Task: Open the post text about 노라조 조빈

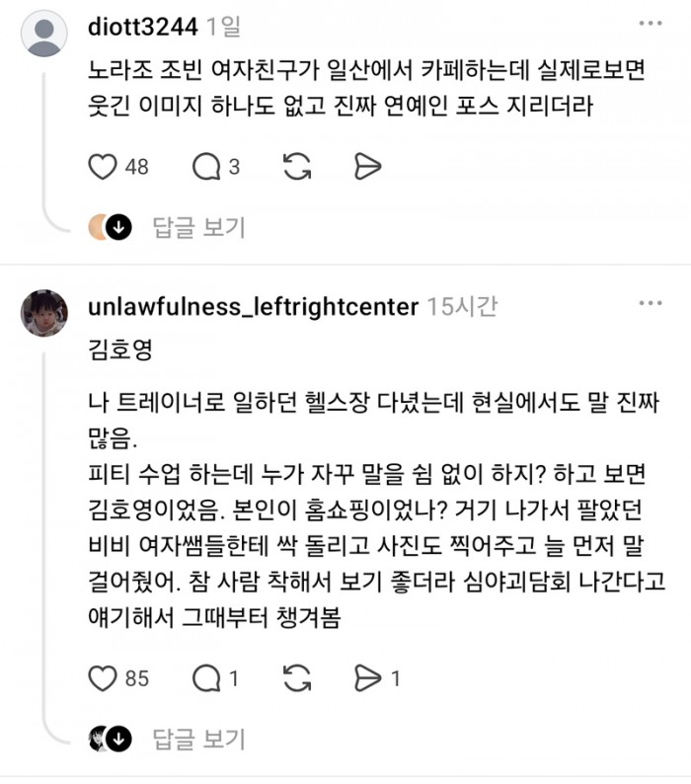Action: (366, 88)
